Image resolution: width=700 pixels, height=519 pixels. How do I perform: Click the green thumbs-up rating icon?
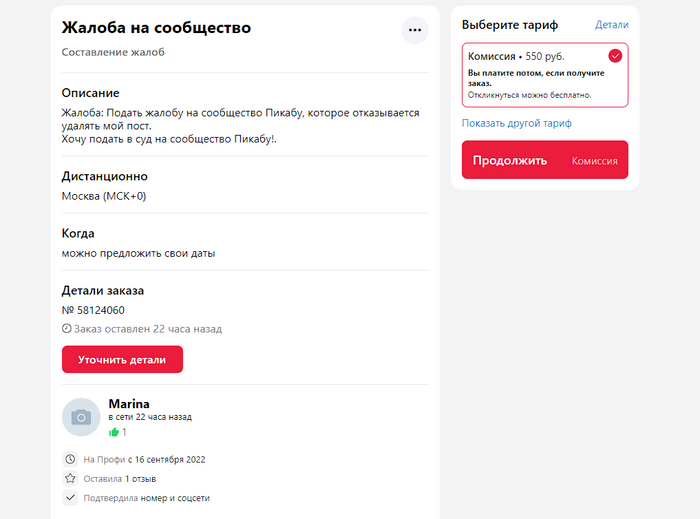coord(114,432)
